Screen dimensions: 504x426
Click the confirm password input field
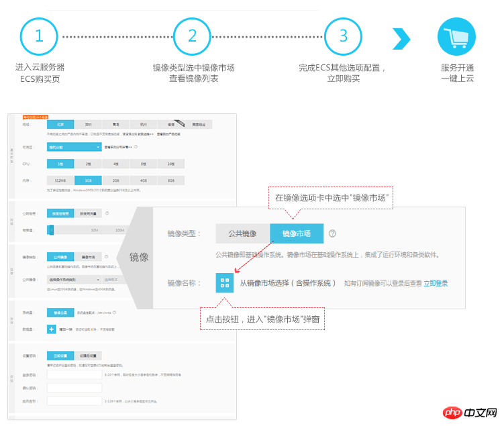pyautogui.click(x=74, y=388)
